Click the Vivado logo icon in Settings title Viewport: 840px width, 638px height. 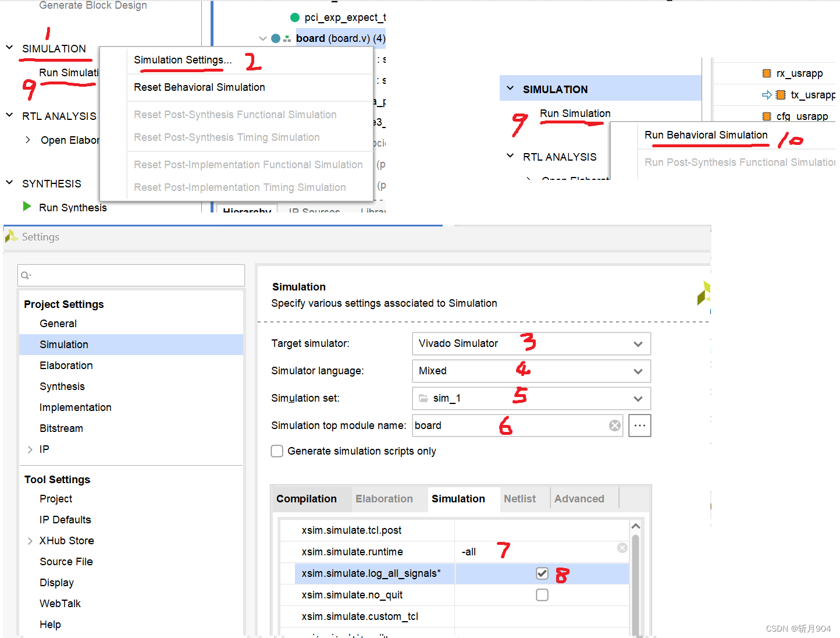(x=10, y=236)
